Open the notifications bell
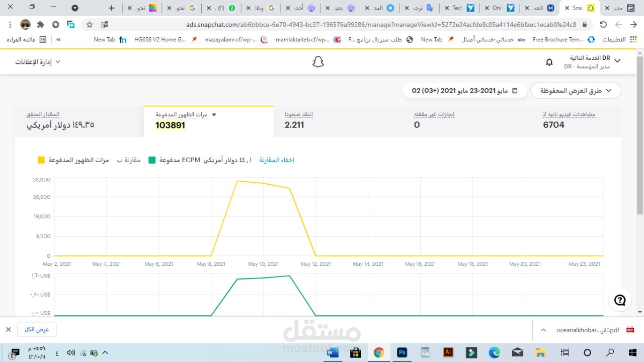The image size is (644, 362). 549,62
